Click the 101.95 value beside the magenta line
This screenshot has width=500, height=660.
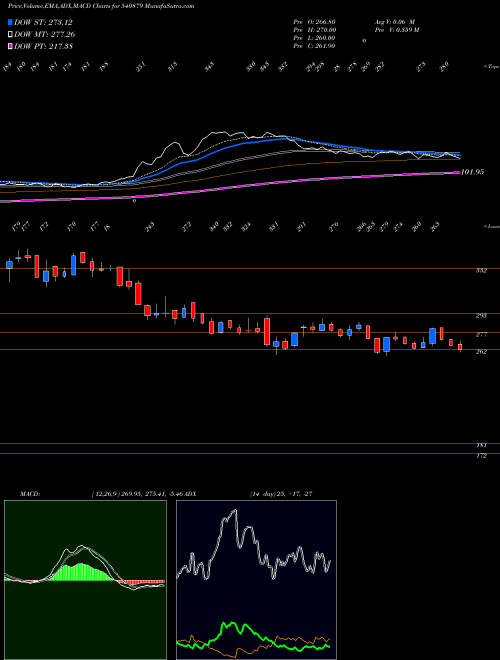[x=472, y=172]
